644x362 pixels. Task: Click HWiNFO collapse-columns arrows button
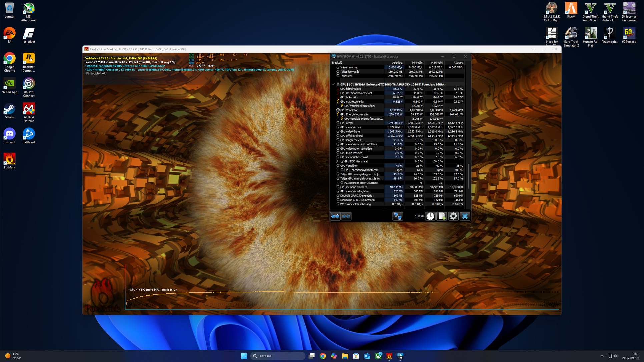tap(346, 216)
